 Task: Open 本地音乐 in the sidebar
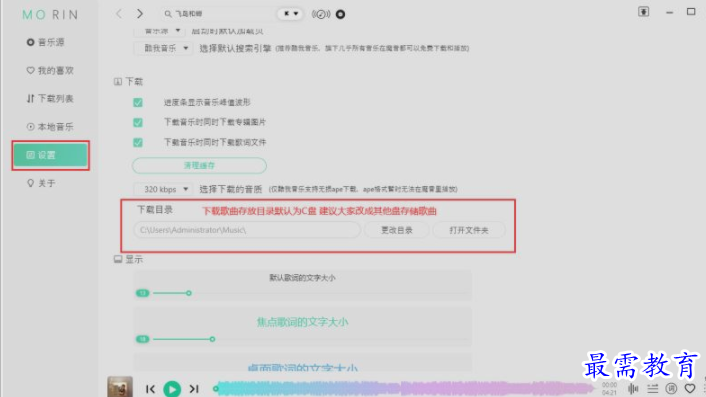coord(50,127)
